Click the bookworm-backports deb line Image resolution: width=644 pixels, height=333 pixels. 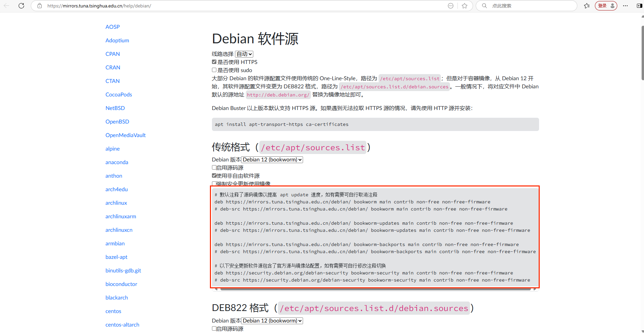(366, 244)
